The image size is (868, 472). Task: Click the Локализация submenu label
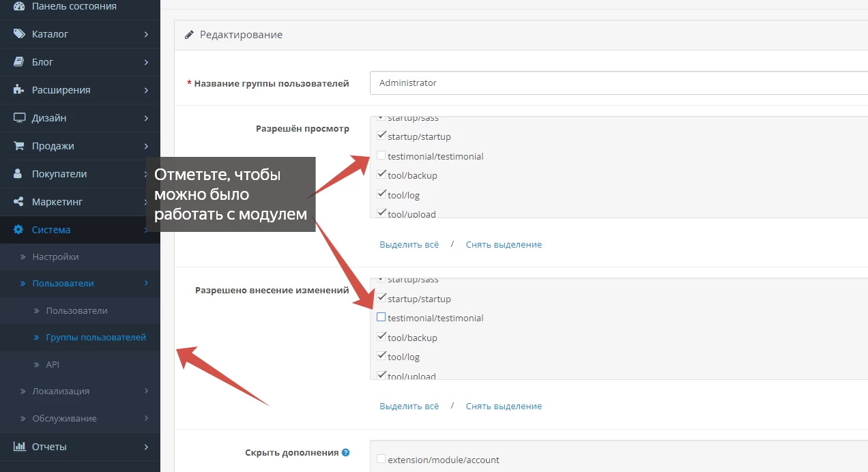(x=61, y=391)
